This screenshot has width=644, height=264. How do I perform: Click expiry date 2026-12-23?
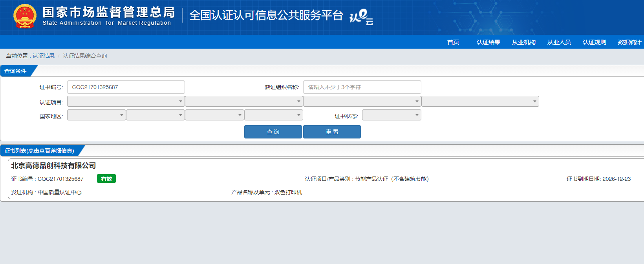(617, 179)
